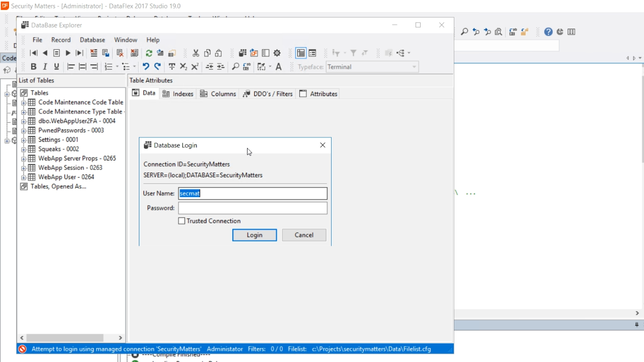Open the gear settings icon

pyautogui.click(x=277, y=53)
